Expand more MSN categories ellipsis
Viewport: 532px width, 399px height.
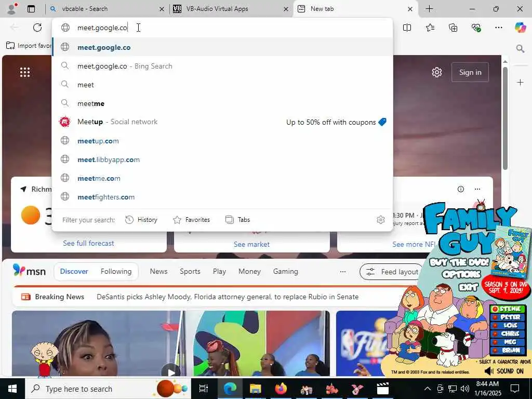(343, 271)
